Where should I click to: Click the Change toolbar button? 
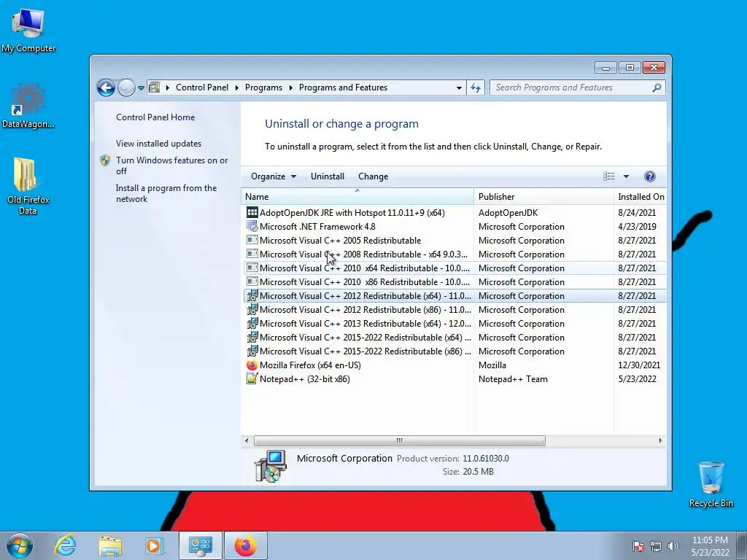click(373, 176)
